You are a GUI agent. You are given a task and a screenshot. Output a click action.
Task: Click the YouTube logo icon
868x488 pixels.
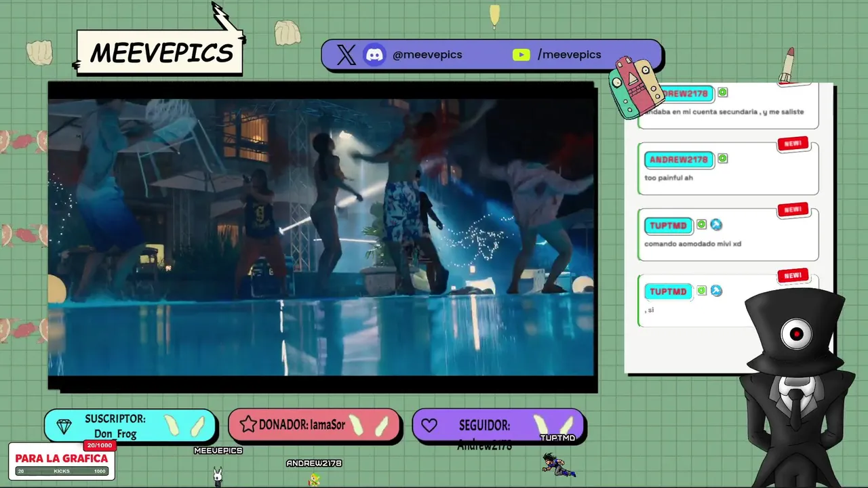click(x=521, y=55)
